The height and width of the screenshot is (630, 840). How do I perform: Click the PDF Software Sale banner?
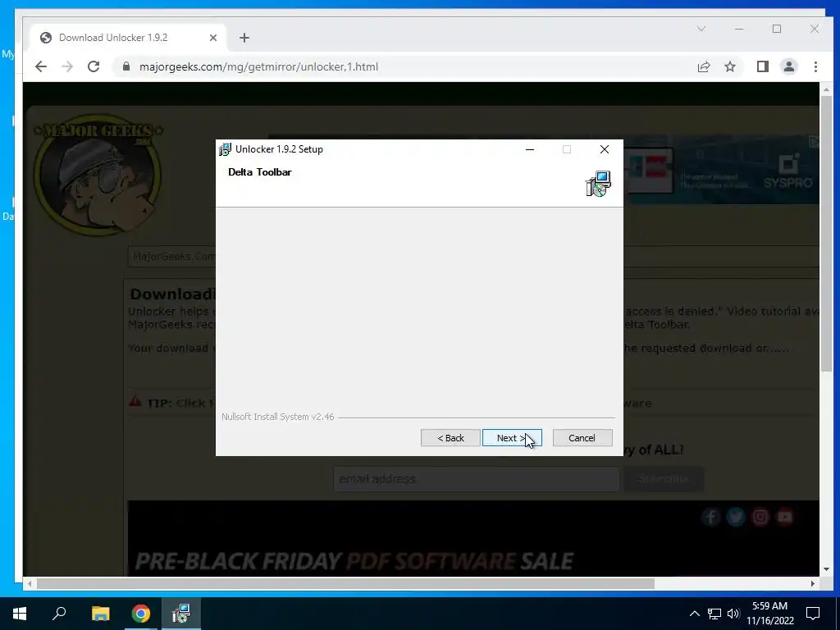coord(473,539)
